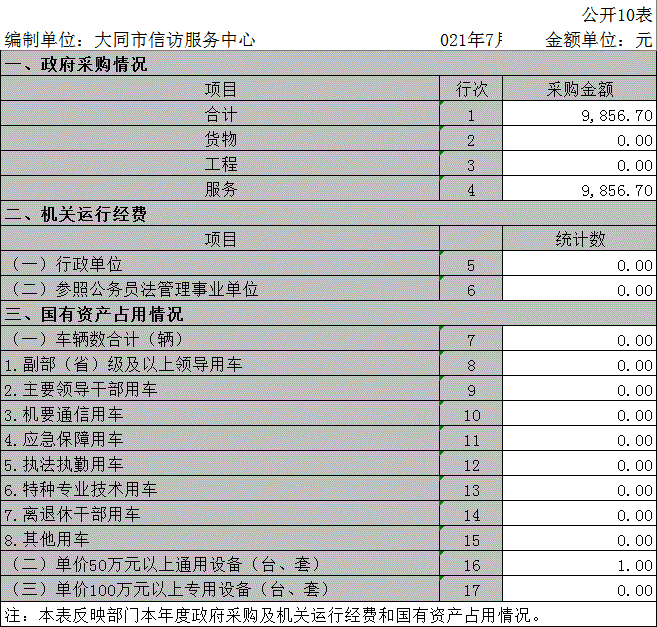The image size is (657, 627).
Task: Click row number 4 cell
Action: click(x=471, y=190)
